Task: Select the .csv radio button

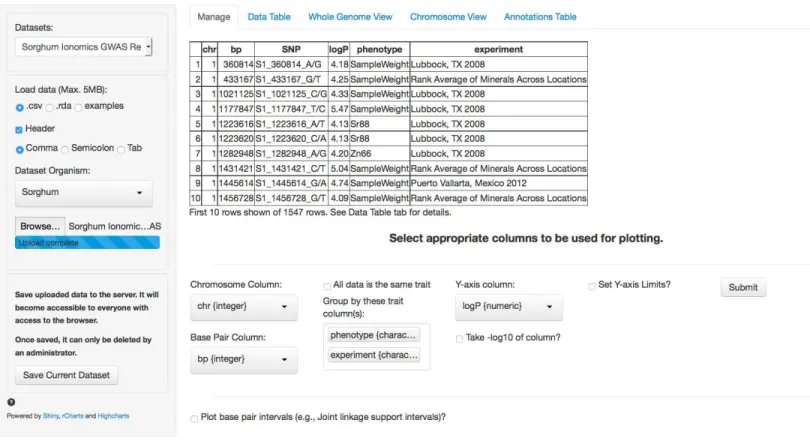Action: 20,107
